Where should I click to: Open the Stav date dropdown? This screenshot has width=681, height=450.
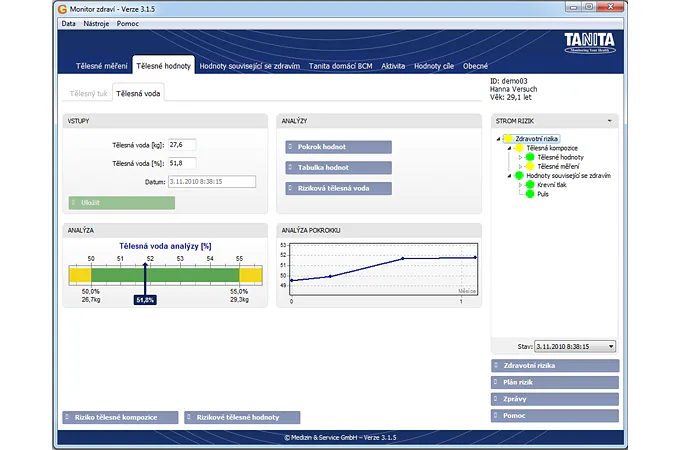coord(610,346)
